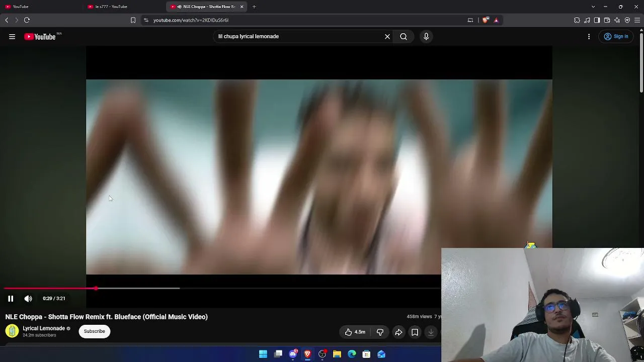The image size is (644, 362).
Task: Reload the current page
Action: point(27,20)
